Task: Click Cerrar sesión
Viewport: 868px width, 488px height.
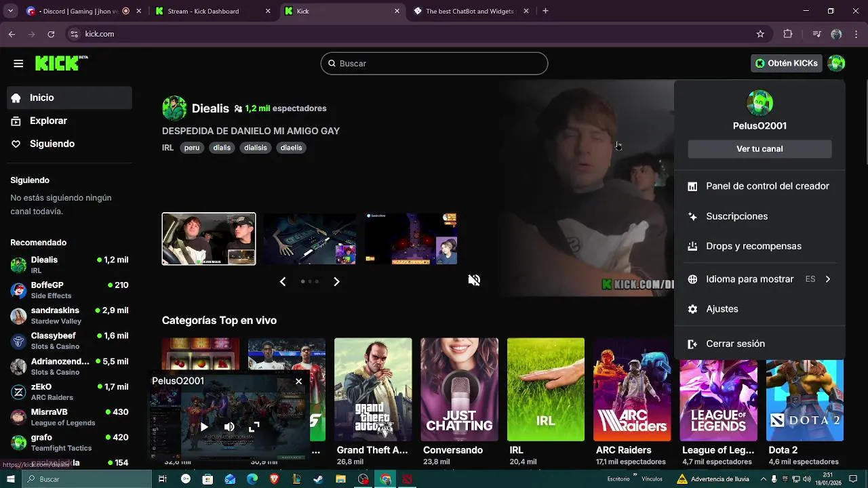Action: pos(759,344)
